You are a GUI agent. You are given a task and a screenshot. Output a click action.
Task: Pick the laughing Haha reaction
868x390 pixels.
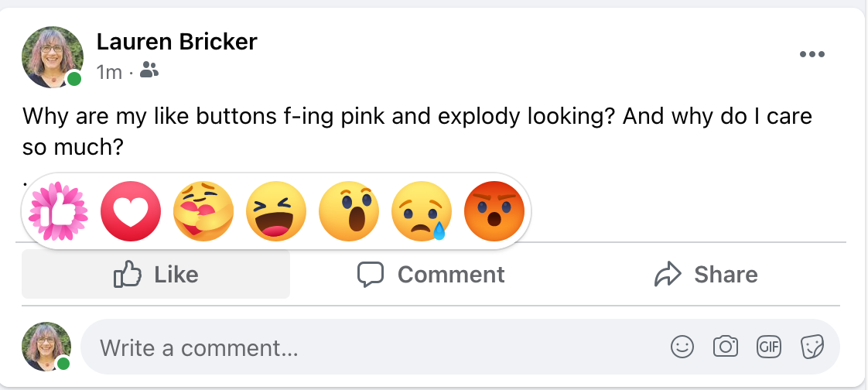click(276, 211)
